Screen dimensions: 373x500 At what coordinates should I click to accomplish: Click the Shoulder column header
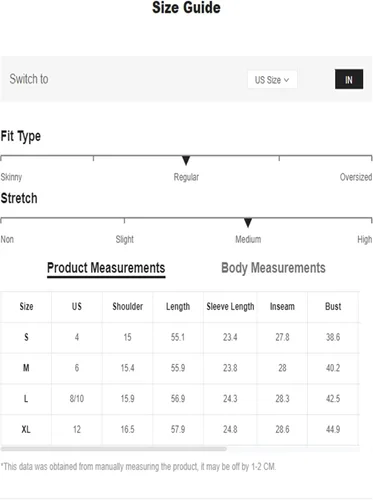pyautogui.click(x=127, y=307)
